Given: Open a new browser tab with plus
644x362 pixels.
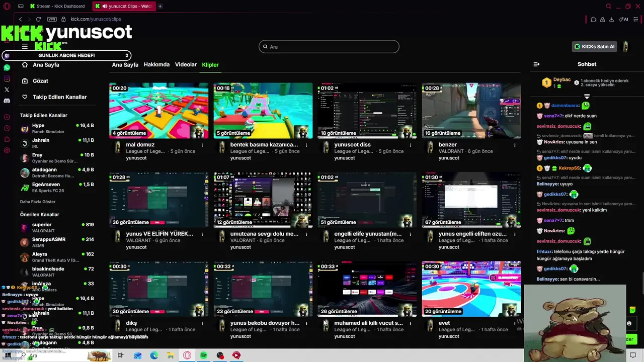Looking at the screenshot, I should 160,6.
